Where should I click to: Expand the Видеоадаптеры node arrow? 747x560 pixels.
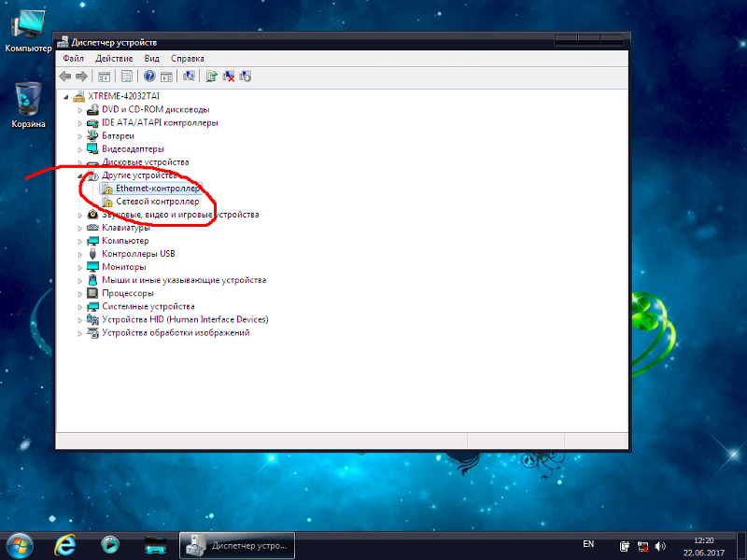coord(80,149)
